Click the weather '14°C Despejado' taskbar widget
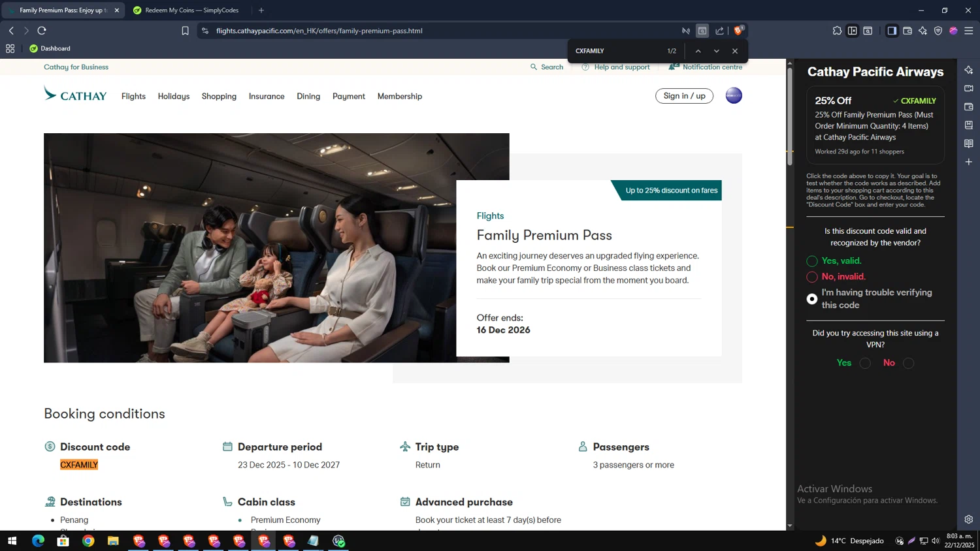The image size is (980, 551). 849,541
